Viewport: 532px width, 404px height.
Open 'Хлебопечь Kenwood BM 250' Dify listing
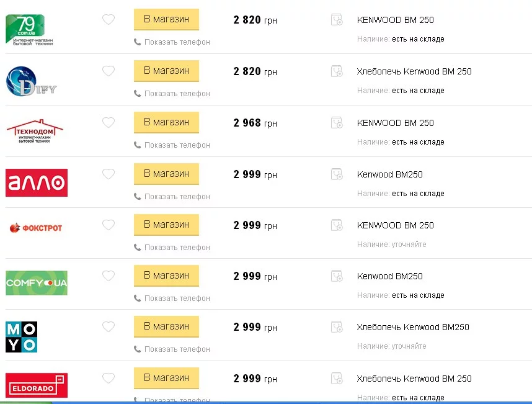click(414, 71)
